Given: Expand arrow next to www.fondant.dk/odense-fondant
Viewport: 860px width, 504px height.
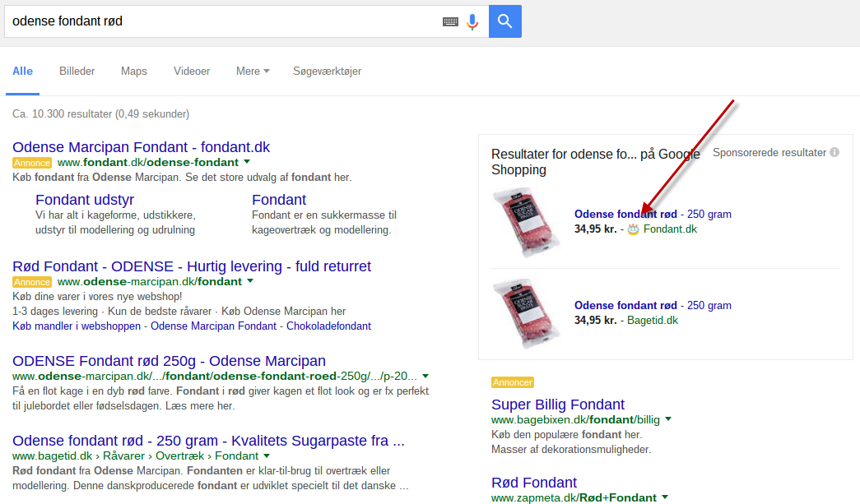Looking at the screenshot, I should click(x=247, y=162).
